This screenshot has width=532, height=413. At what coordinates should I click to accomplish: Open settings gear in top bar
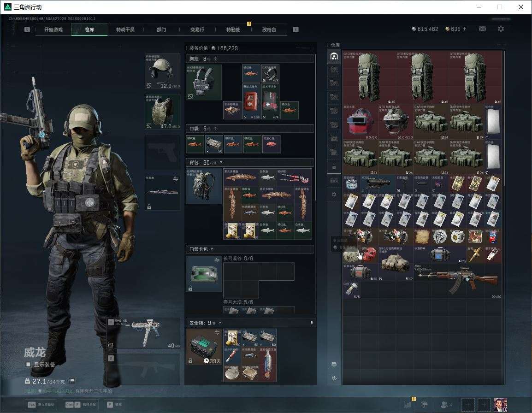coord(501,29)
